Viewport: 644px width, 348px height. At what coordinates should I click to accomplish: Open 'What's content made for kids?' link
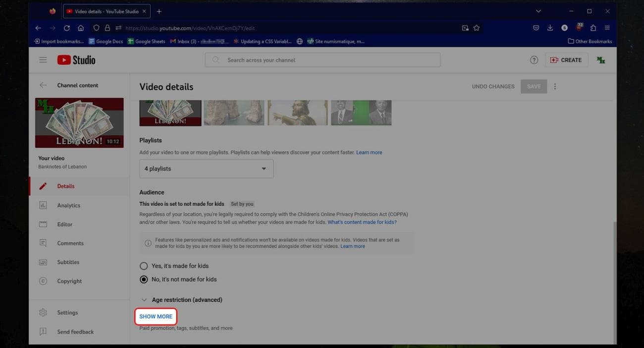click(362, 222)
